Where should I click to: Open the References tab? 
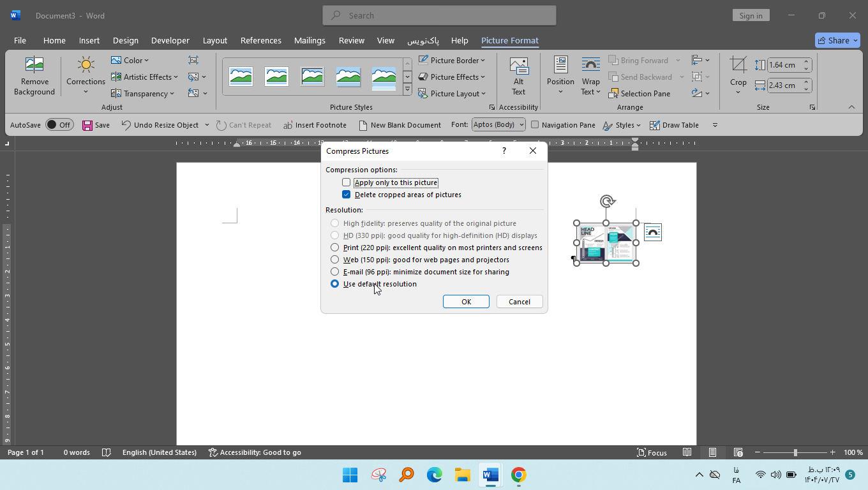click(x=260, y=40)
